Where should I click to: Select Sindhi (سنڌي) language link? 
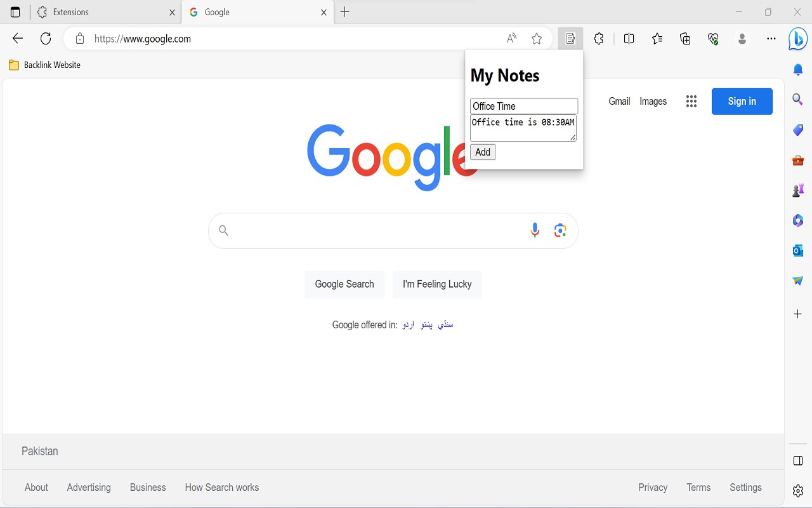point(446,324)
